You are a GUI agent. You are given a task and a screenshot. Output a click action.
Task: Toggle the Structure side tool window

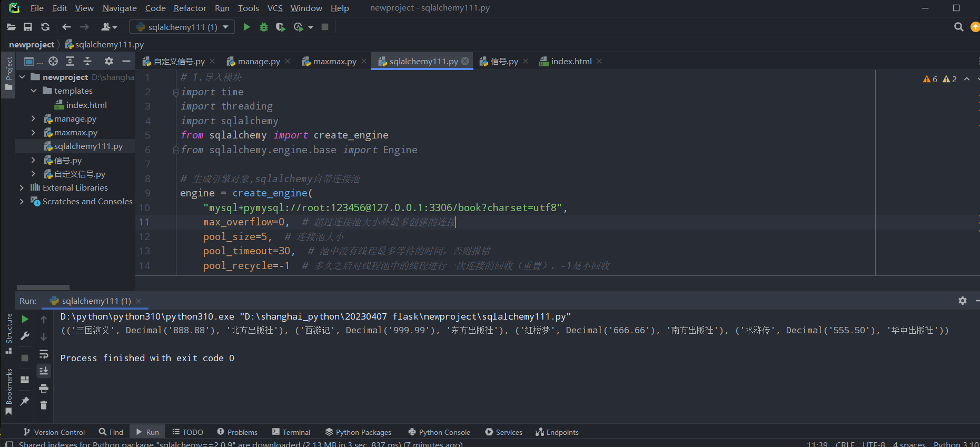pos(8,333)
